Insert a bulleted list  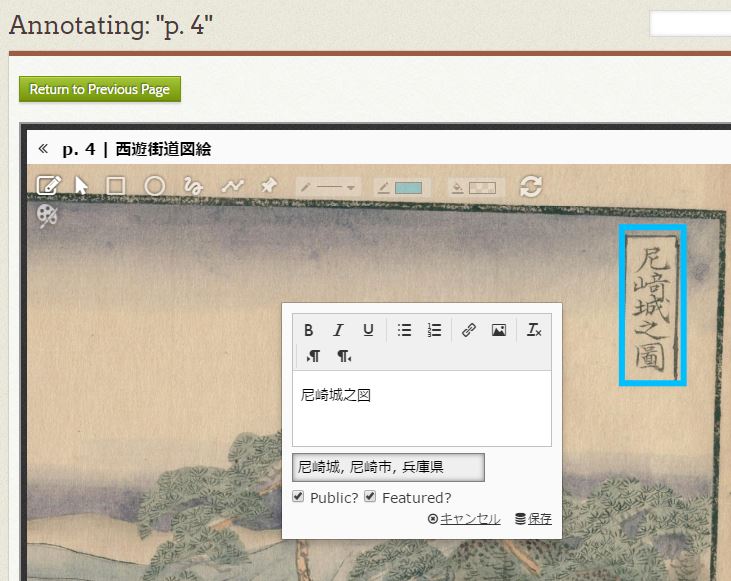click(x=404, y=330)
